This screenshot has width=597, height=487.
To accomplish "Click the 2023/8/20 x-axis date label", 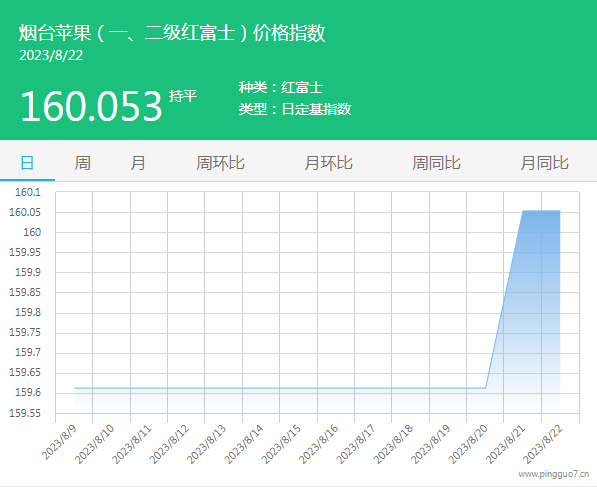I will (468, 444).
